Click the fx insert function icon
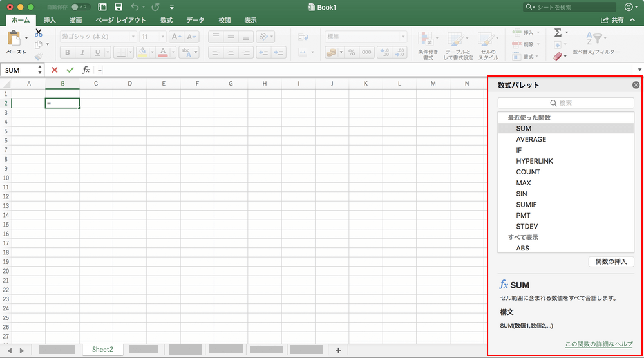 point(86,70)
